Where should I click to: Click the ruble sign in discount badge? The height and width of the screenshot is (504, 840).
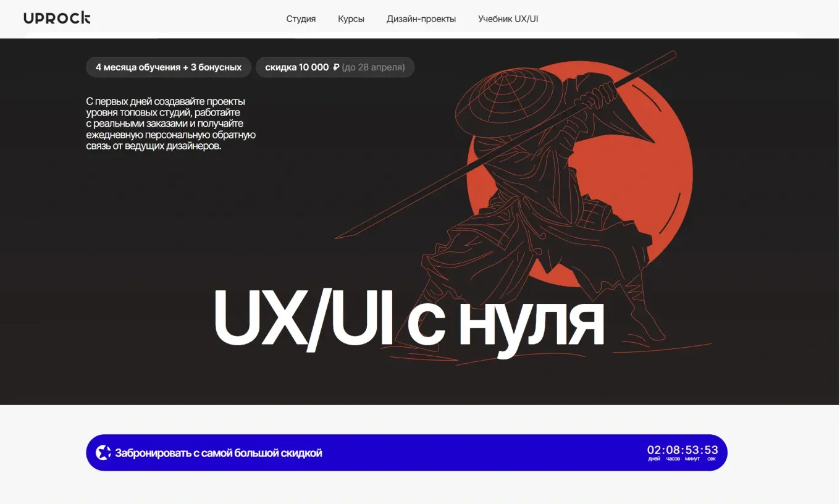point(336,67)
